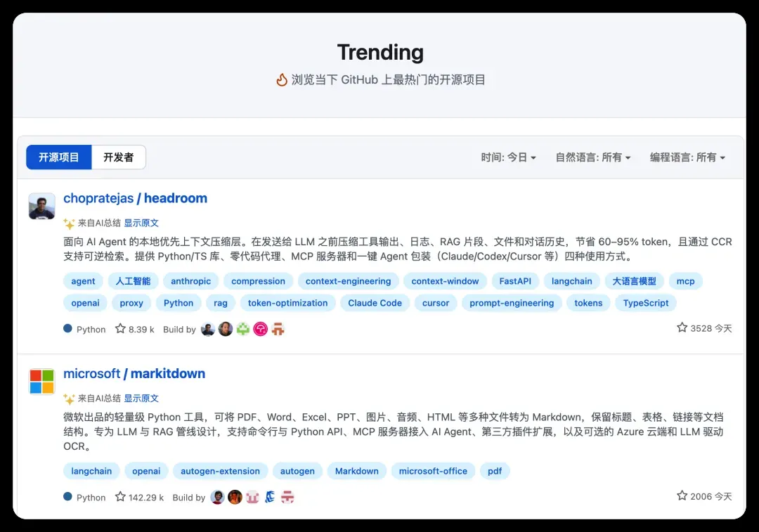Open pink round contributor avatar of headroom

click(261, 329)
